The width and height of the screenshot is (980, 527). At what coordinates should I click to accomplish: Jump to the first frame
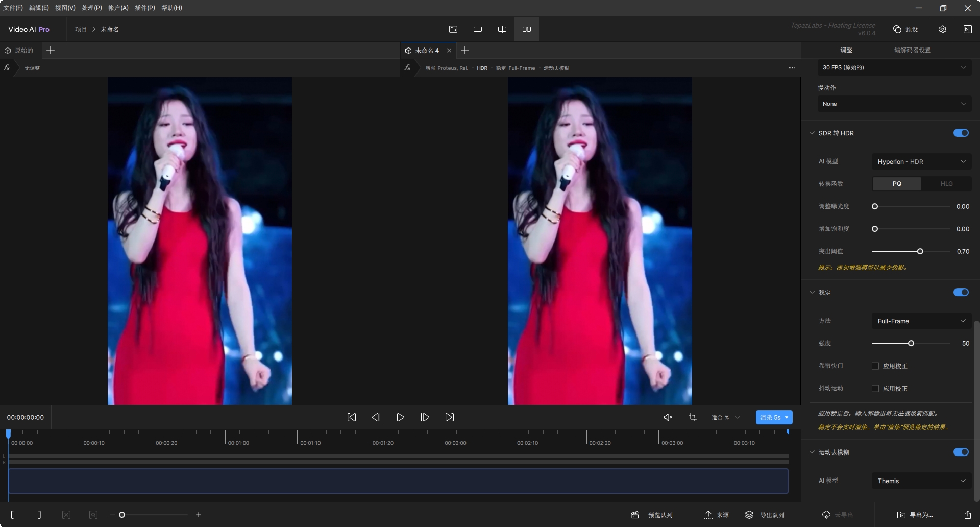click(x=352, y=417)
